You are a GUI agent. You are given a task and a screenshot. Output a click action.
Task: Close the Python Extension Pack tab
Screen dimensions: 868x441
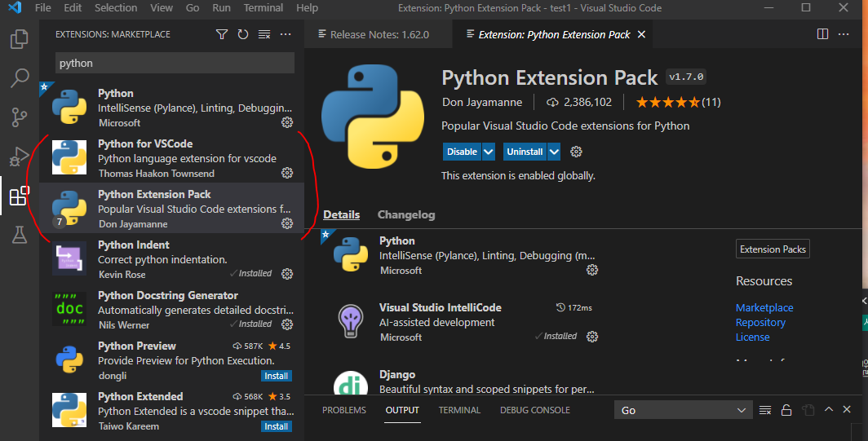(x=641, y=34)
